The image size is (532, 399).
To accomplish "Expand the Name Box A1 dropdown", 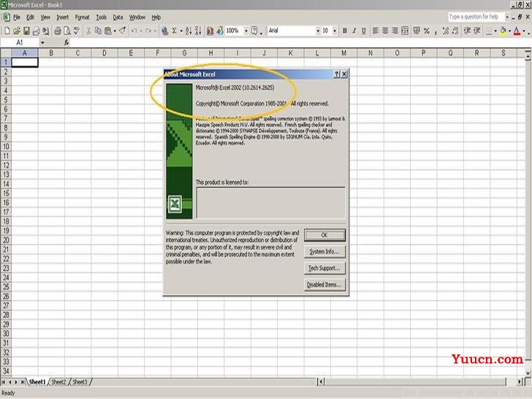I will [x=42, y=42].
